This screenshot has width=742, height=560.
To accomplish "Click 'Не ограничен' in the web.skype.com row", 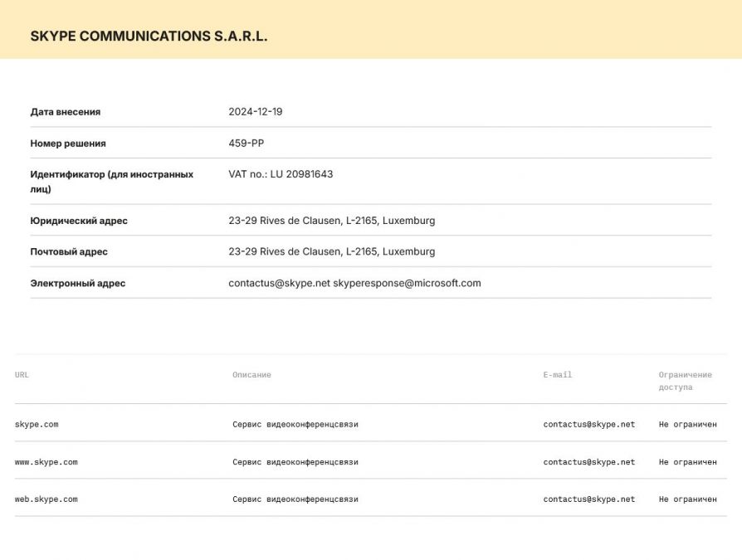I will tap(687, 499).
